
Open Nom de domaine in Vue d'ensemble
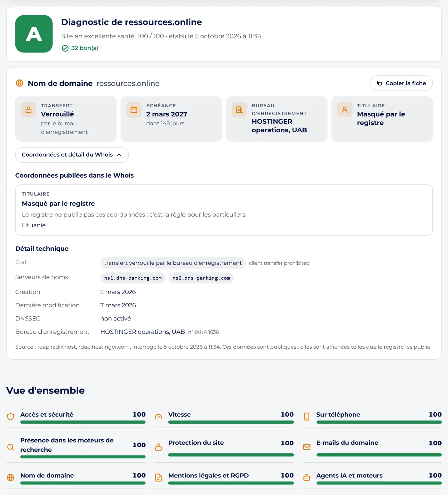tap(76, 478)
